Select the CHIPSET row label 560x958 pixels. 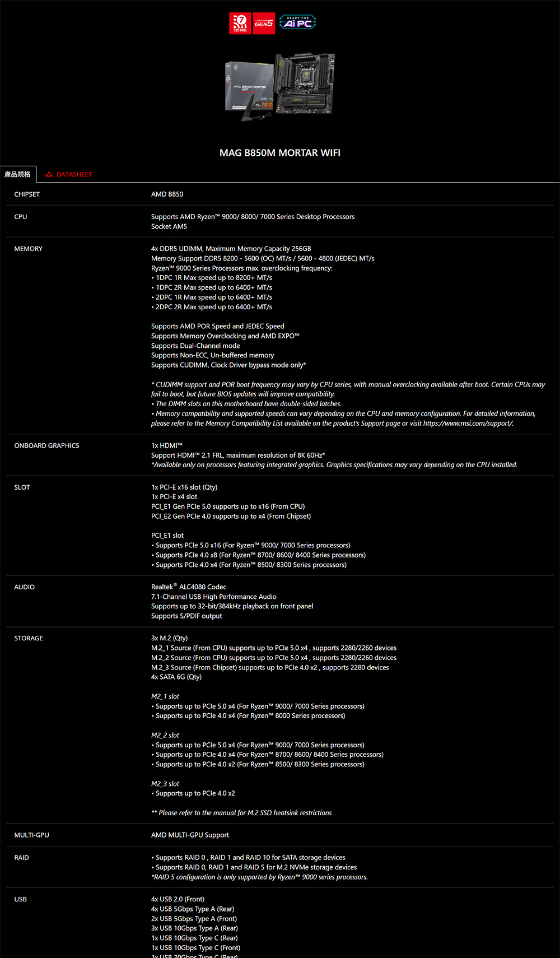coord(27,194)
